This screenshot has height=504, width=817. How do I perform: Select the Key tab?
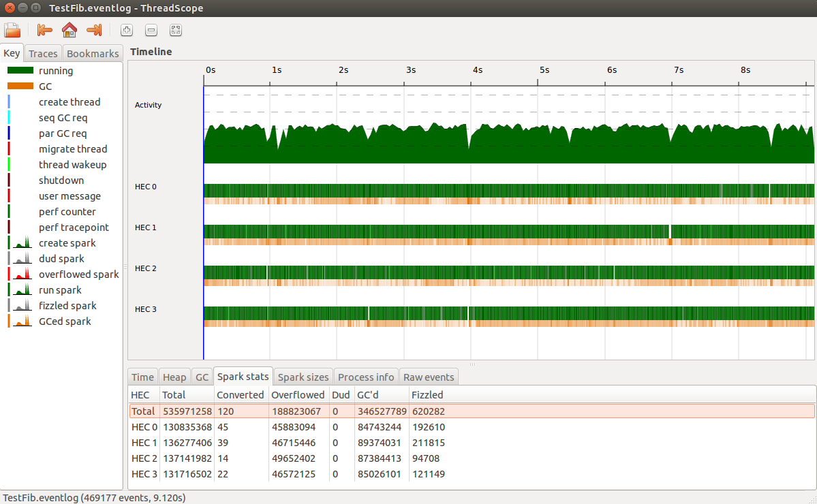click(x=12, y=53)
